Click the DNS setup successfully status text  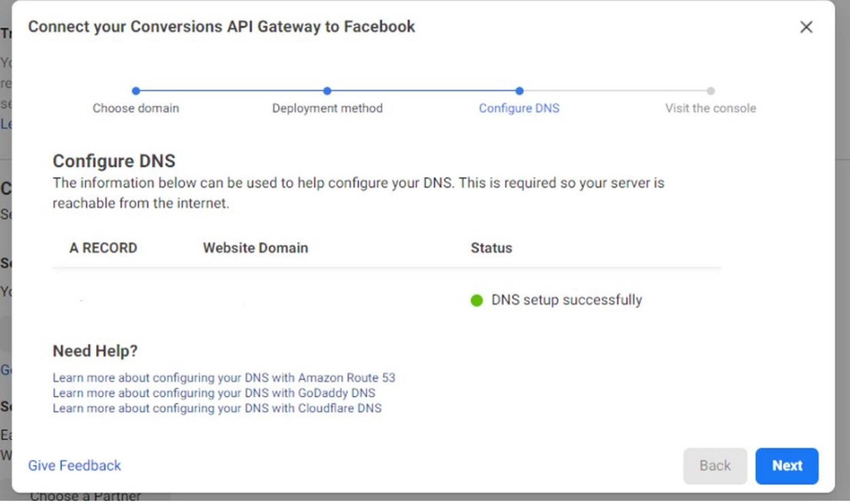tap(566, 300)
